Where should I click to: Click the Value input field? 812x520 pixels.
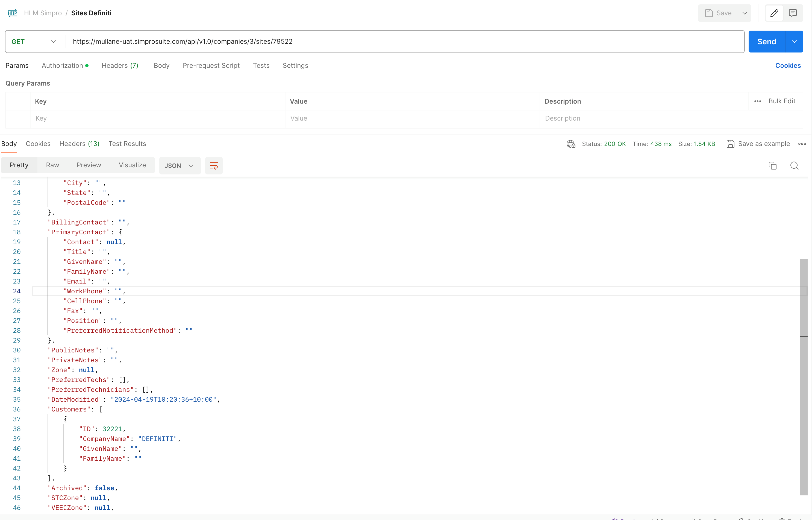click(412, 119)
